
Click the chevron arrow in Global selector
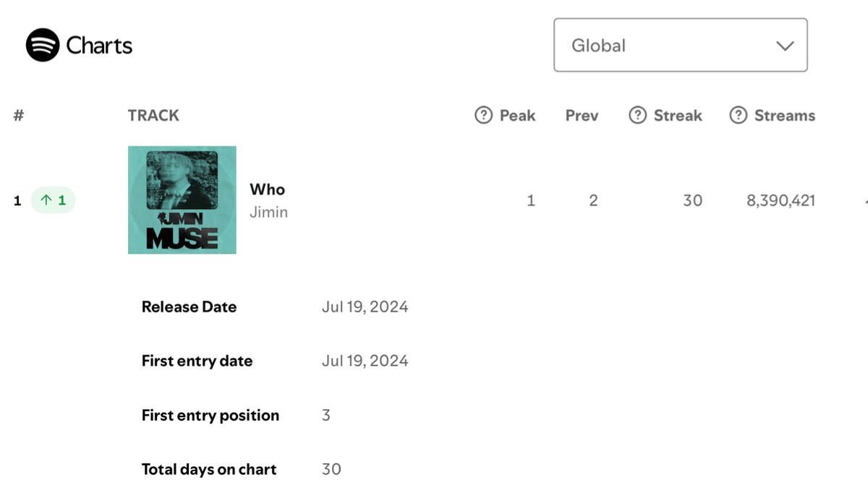785,46
